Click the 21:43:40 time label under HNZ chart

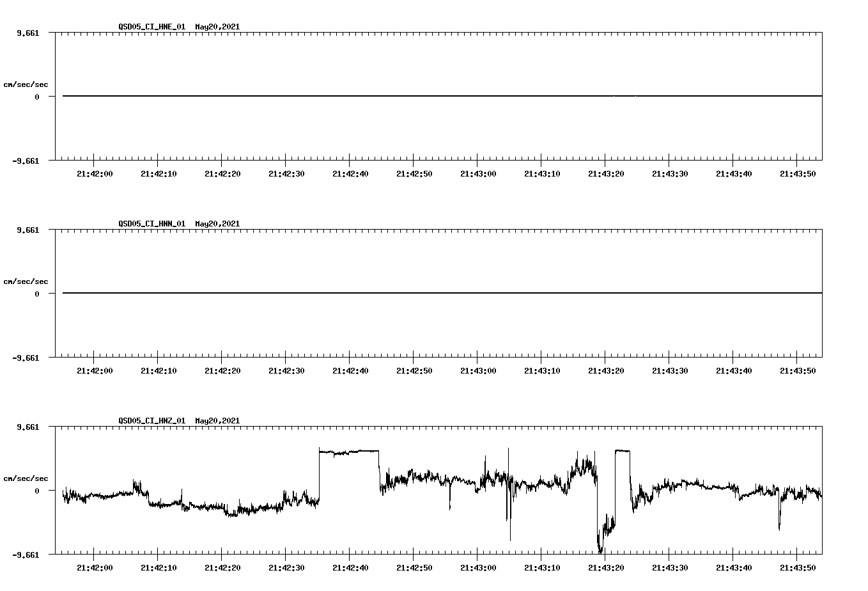coord(734,567)
